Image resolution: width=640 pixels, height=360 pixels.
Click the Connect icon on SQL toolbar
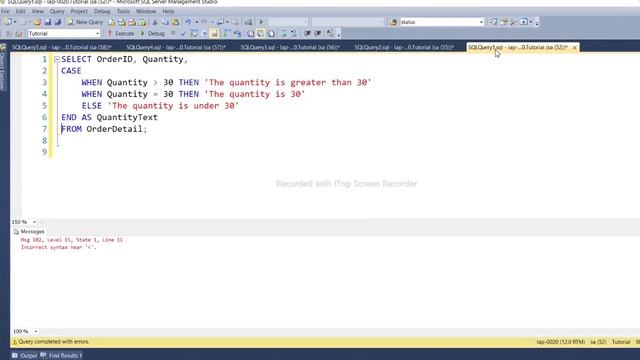[x=9, y=33]
